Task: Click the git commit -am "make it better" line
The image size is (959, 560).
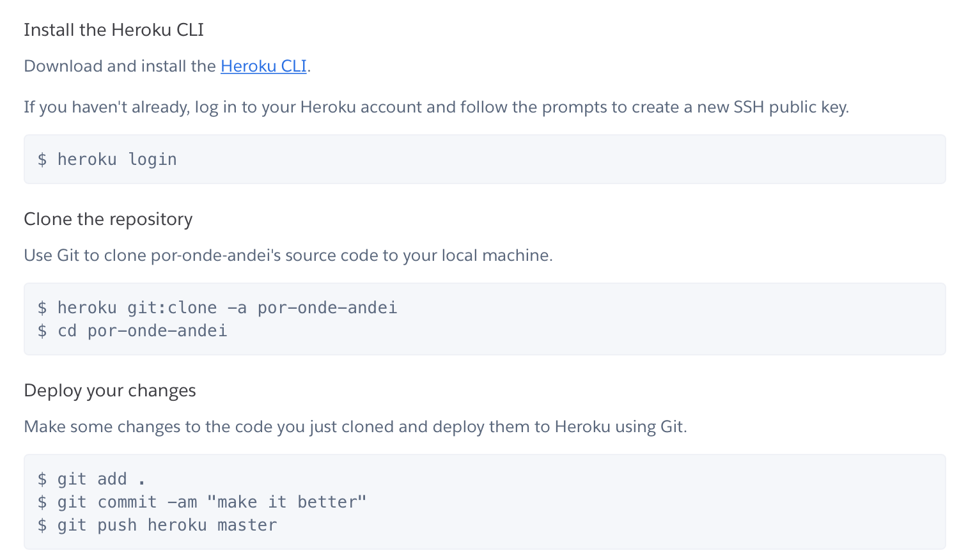Action: pyautogui.click(x=202, y=502)
